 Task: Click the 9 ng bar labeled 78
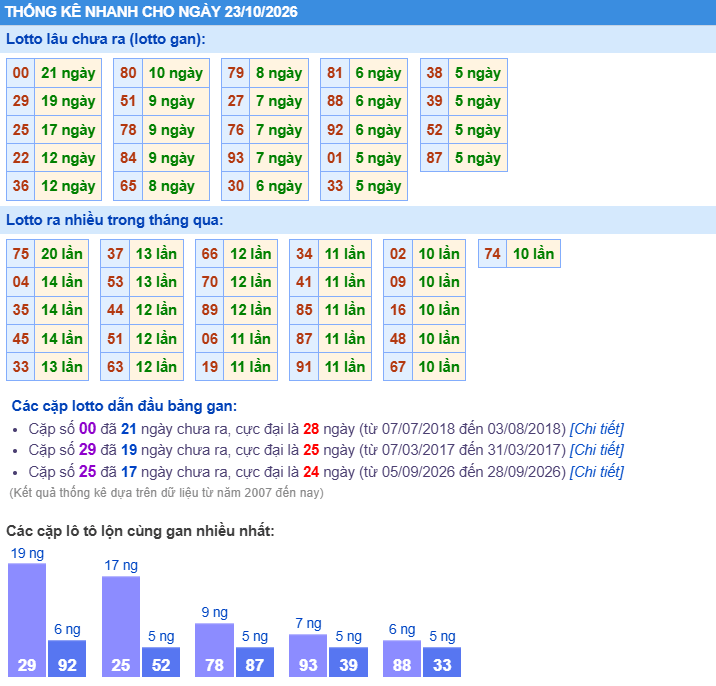215,650
